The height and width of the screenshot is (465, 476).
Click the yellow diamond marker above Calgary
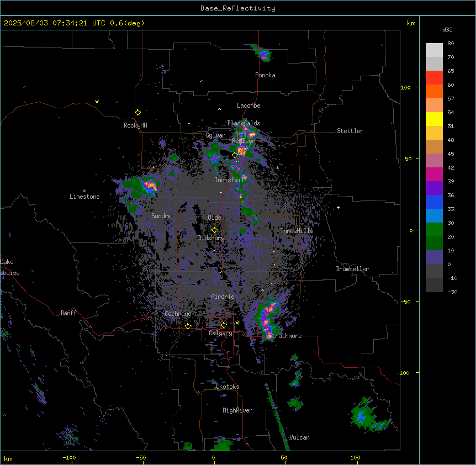[224, 325]
